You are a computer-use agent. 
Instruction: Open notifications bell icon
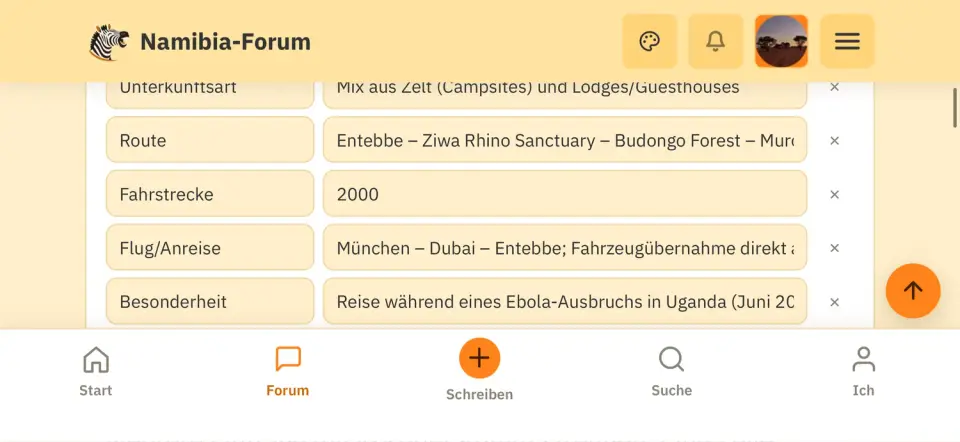coord(715,42)
